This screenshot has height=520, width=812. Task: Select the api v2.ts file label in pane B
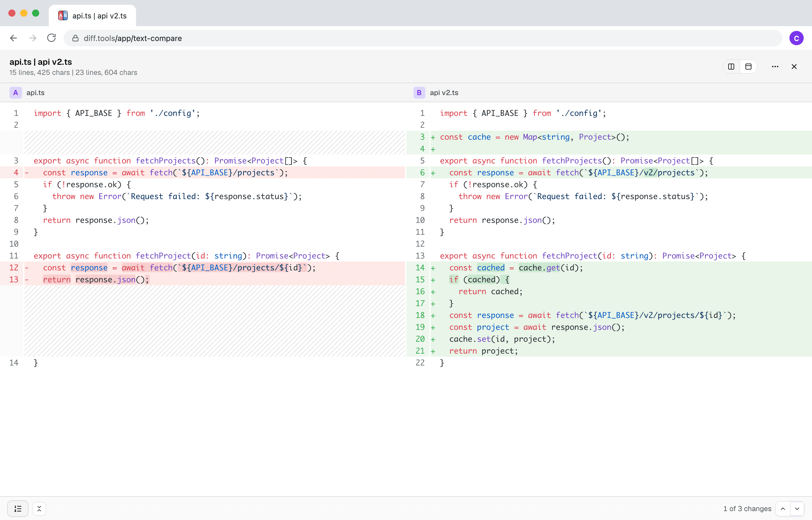pos(444,92)
